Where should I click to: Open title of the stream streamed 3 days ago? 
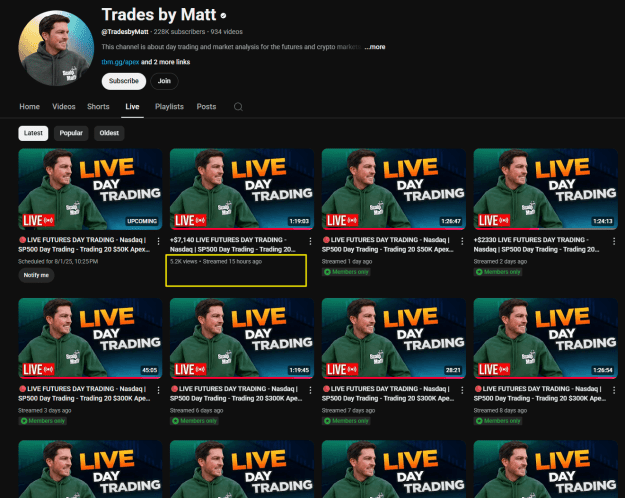pyautogui.click(x=84, y=394)
